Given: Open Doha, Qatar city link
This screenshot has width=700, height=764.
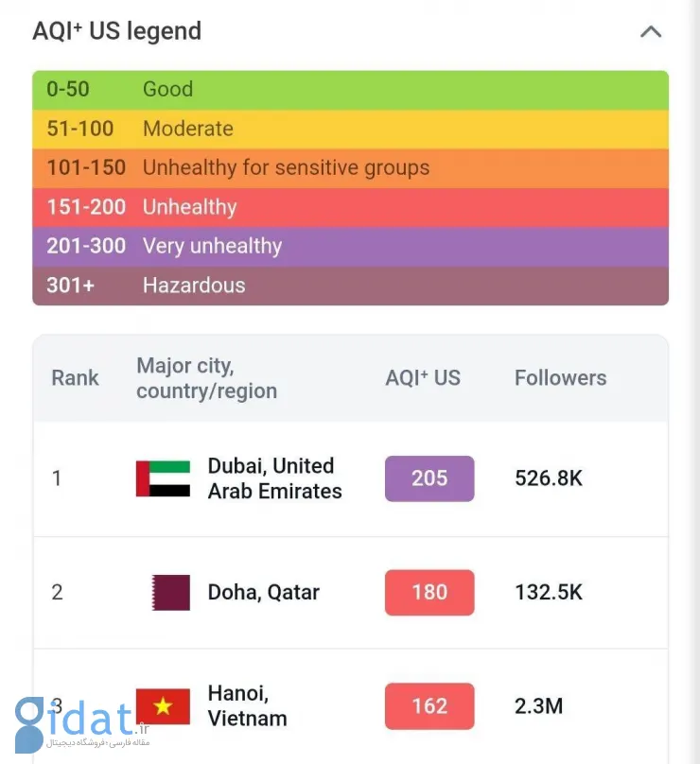Looking at the screenshot, I should coord(264,593).
